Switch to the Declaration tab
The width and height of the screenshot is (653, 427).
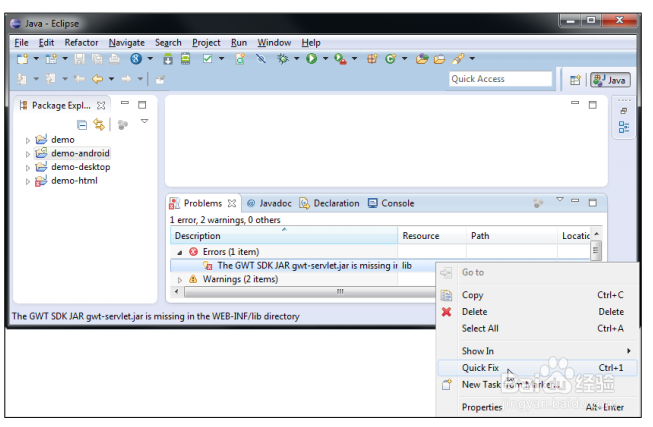click(x=329, y=203)
